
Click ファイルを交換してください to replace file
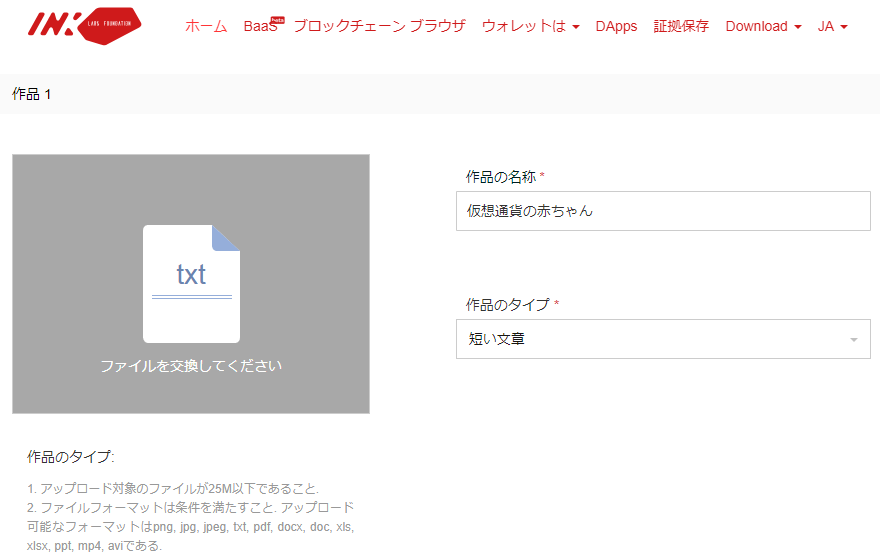click(x=191, y=366)
